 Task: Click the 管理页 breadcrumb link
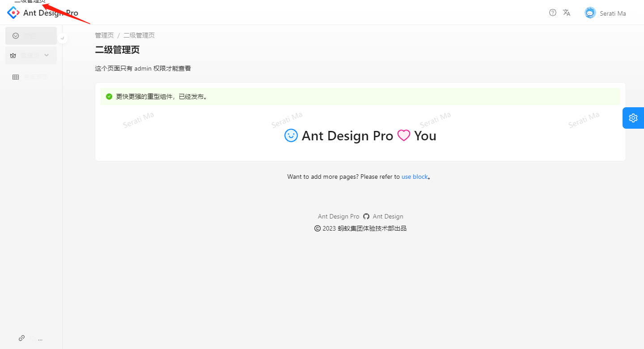tap(104, 35)
